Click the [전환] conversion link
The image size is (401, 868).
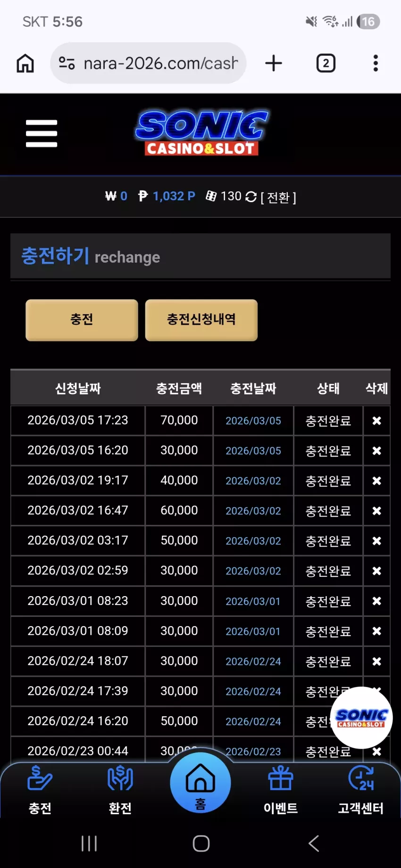point(278,197)
